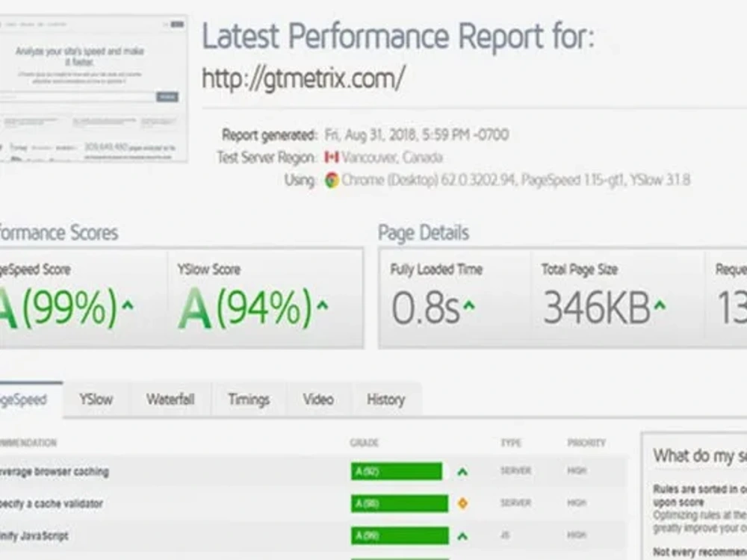The height and width of the screenshot is (560, 747).
Task: Click the TYPE column header
Action: 511,444
